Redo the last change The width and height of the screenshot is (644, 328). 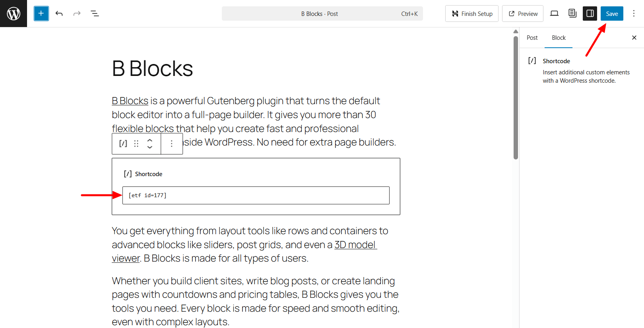click(76, 13)
